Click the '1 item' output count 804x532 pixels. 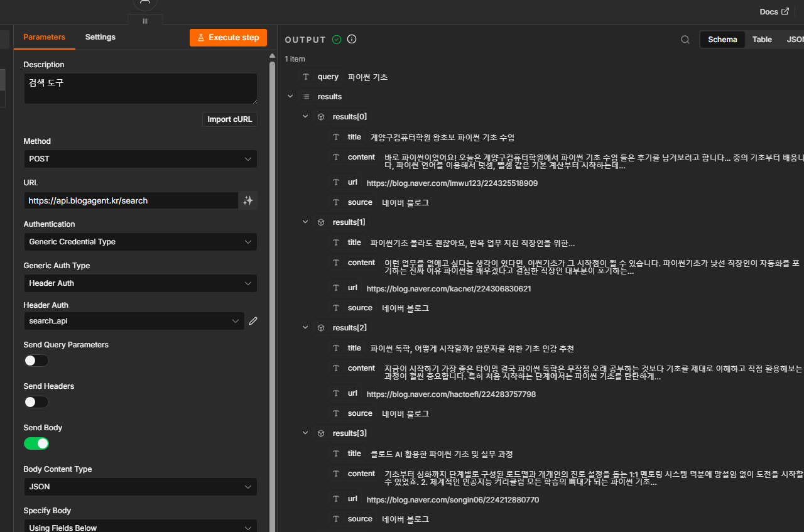[x=295, y=59]
